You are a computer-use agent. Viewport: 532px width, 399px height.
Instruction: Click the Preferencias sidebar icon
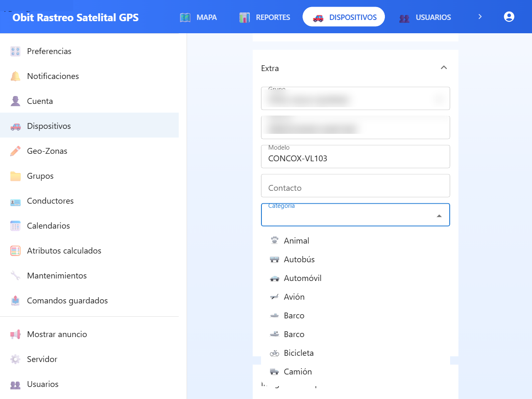15,51
